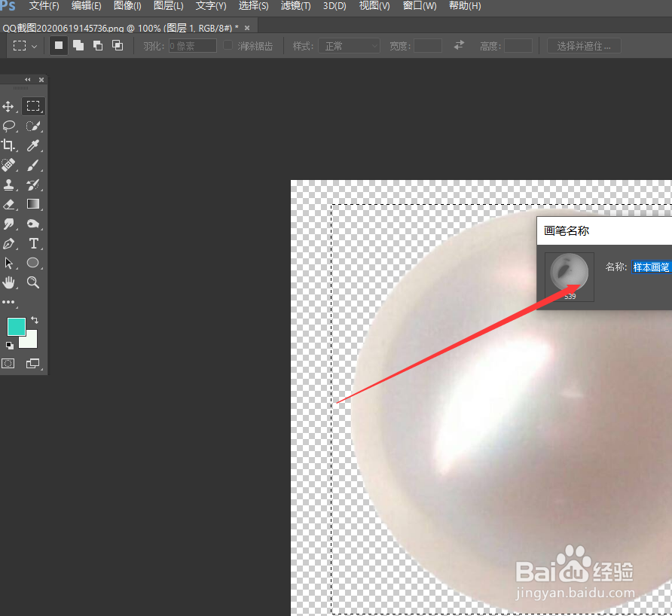
Task: Open the 选择(S) menu
Action: pyautogui.click(x=253, y=6)
